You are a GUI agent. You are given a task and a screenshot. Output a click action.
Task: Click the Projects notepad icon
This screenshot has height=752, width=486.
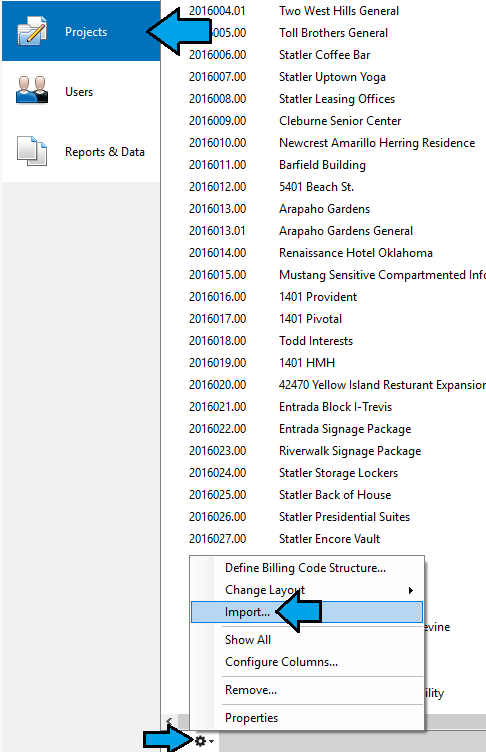pos(32,31)
